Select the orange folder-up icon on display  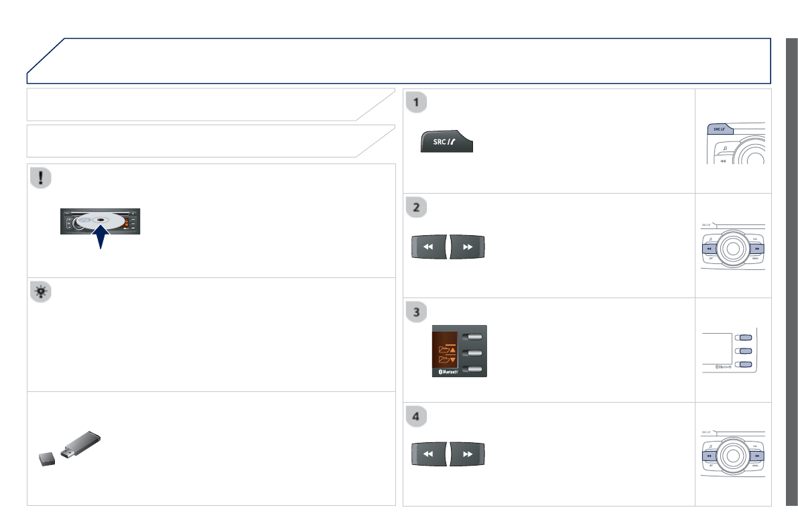(445, 349)
